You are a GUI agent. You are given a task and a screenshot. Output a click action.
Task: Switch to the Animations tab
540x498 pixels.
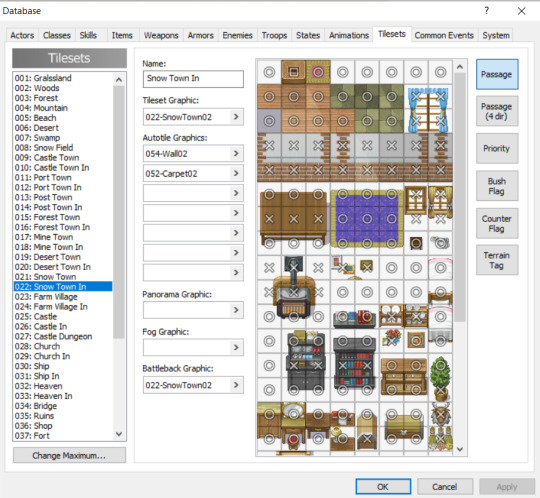349,35
